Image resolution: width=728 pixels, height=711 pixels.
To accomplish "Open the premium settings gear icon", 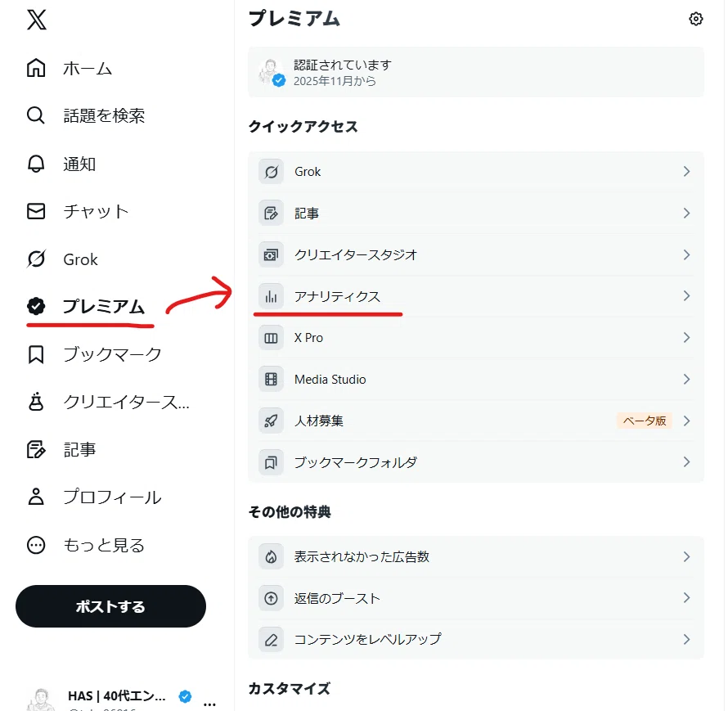I will 695,19.
